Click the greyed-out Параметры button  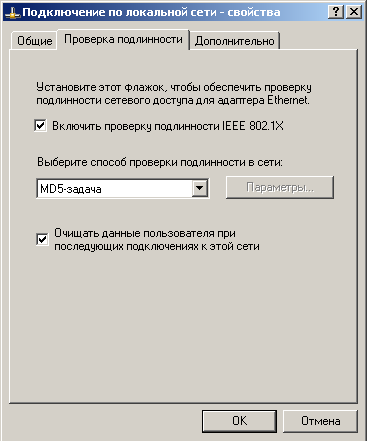click(280, 187)
